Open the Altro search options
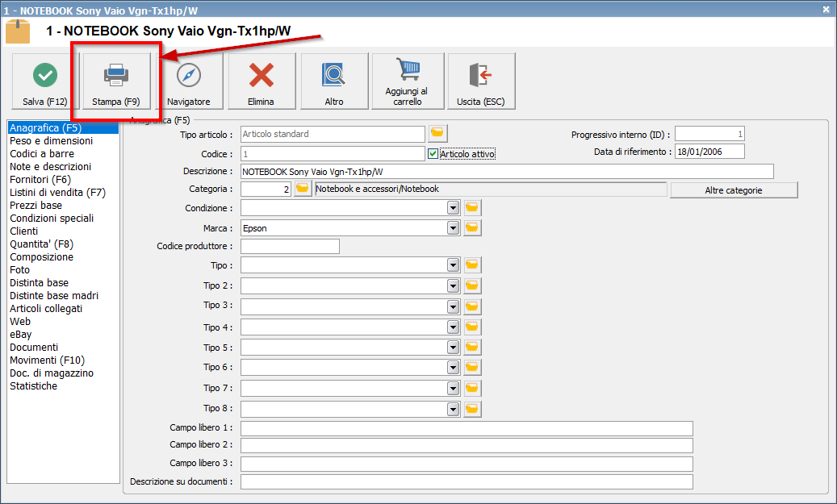Image resolution: width=837 pixels, height=504 pixels. point(334,81)
